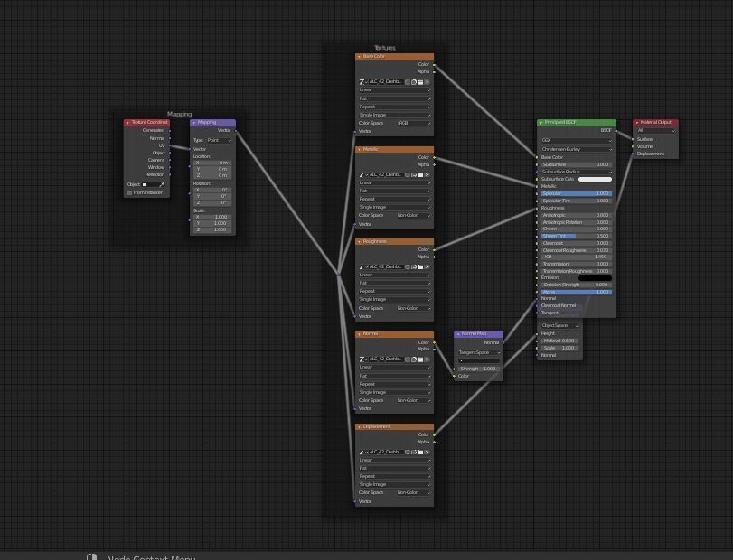
Task: Unlink image X icon in Base Color node
Action: pyautogui.click(x=427, y=81)
